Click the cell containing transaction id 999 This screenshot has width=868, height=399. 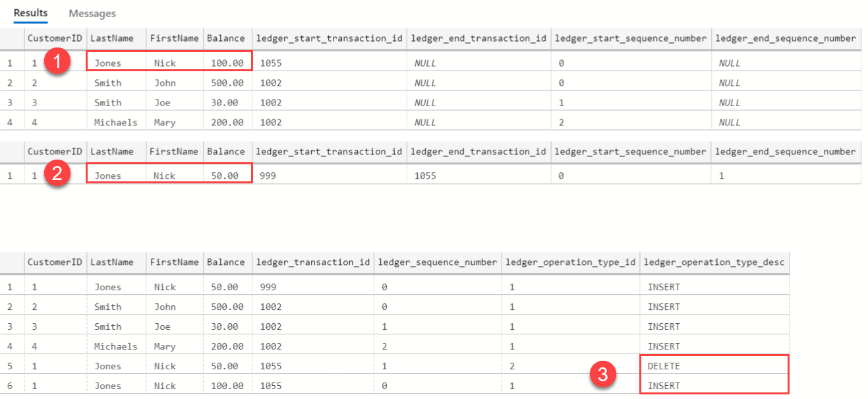pos(266,286)
